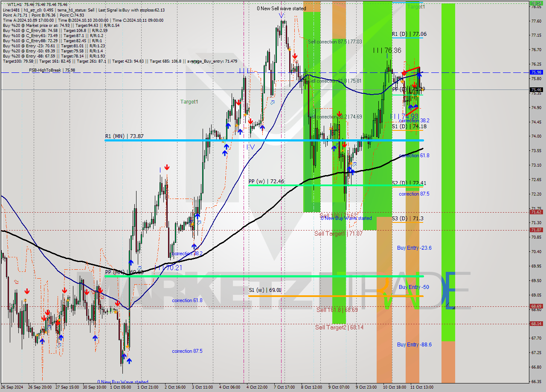This screenshot has width=546, height=392.
Task: Click the 'Buy %20 @ Entry -88: 67.59' line
Action: [54, 56]
